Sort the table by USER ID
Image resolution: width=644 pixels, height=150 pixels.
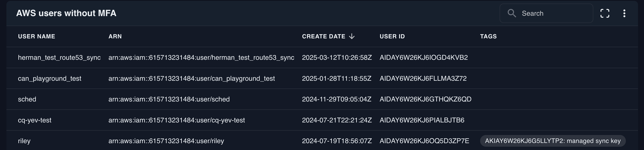(392, 36)
